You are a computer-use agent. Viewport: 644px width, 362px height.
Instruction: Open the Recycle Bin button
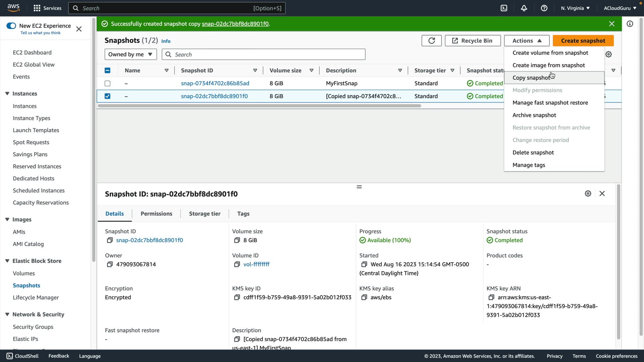[472, 41]
